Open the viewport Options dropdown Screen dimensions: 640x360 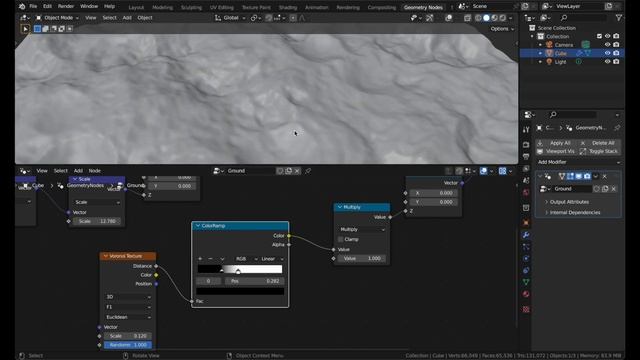coord(502,29)
